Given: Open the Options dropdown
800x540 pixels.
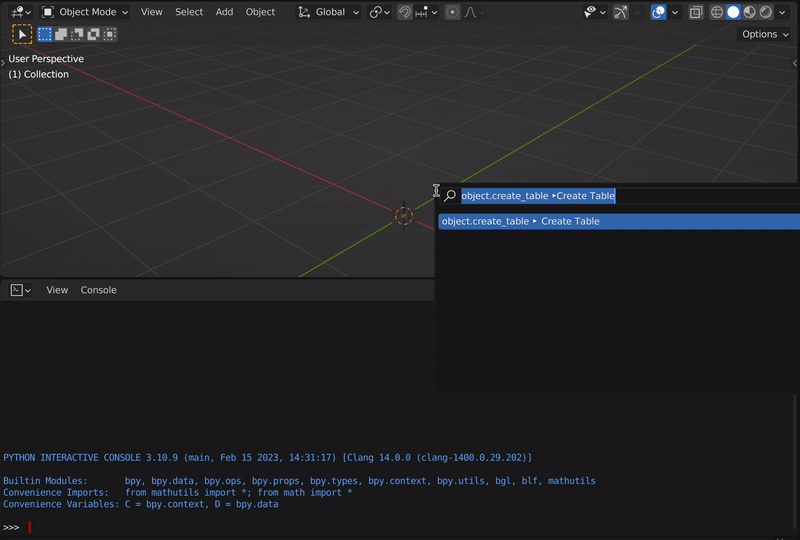Looking at the screenshot, I should (x=765, y=34).
